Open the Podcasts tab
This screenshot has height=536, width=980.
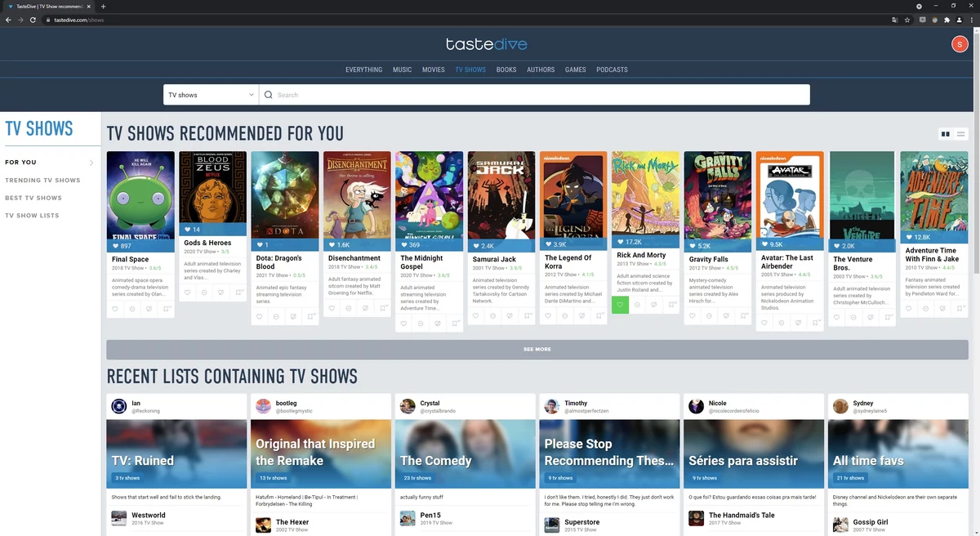coord(612,69)
